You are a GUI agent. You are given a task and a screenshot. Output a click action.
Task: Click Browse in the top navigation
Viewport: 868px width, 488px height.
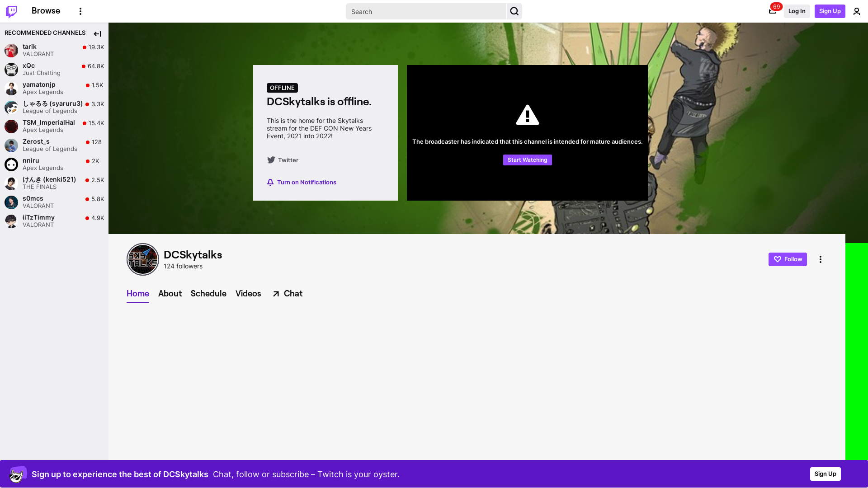point(46,11)
